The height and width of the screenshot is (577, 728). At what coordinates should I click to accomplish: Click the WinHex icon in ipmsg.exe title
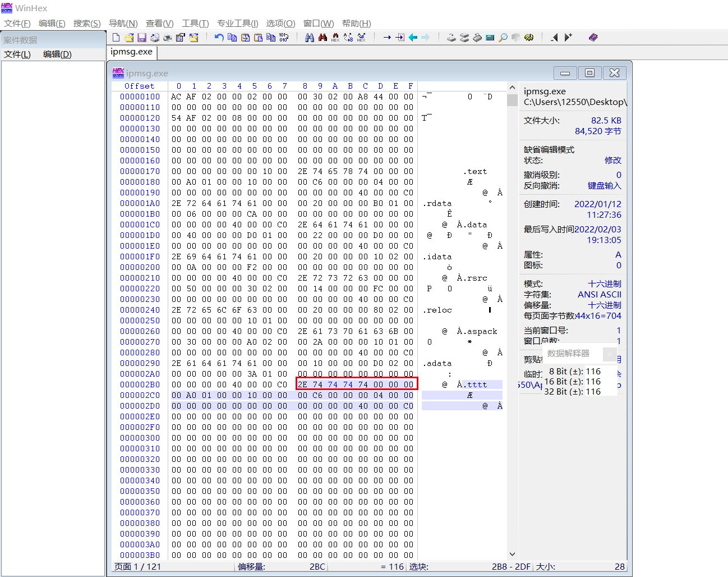[118, 73]
